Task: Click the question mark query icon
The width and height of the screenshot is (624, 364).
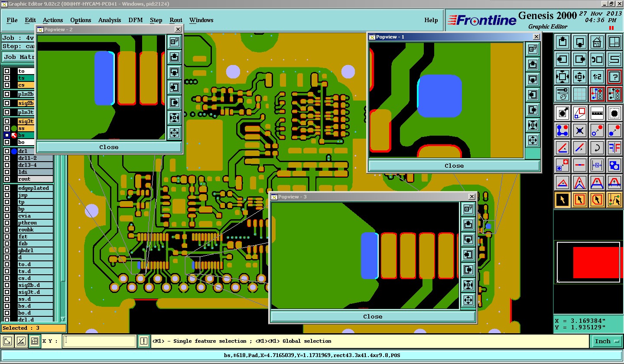Action: coord(614,77)
